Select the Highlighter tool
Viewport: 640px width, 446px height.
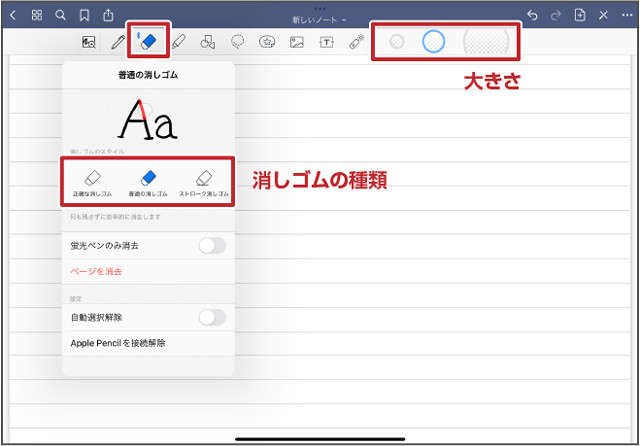coord(179,42)
